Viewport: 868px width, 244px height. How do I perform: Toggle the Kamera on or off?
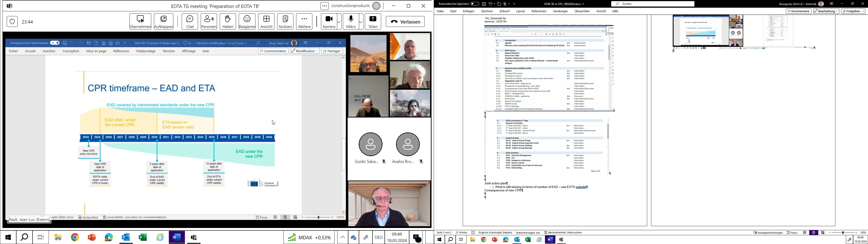click(329, 21)
